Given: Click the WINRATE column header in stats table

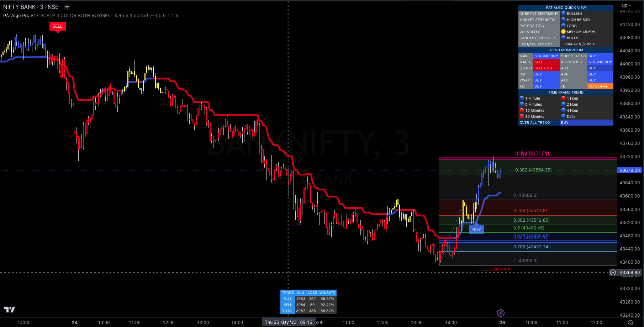Looking at the screenshot, I should click(327, 293).
